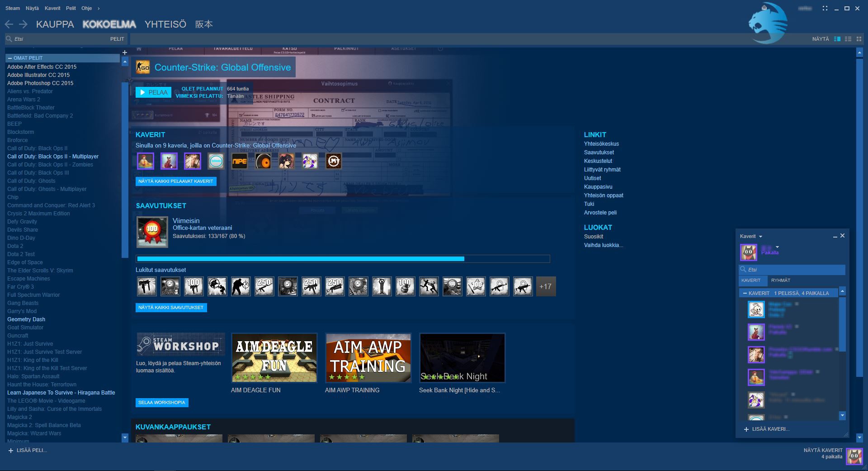
Task: Open the Pelit menu
Action: (x=71, y=8)
